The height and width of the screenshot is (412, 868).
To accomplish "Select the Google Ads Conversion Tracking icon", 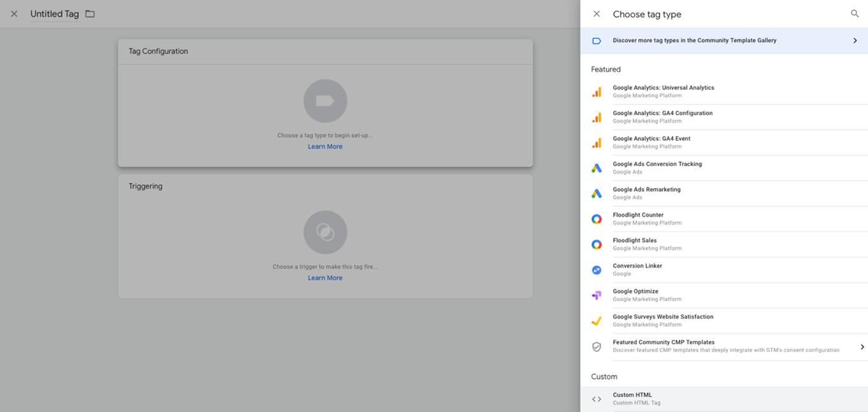I will tap(596, 168).
